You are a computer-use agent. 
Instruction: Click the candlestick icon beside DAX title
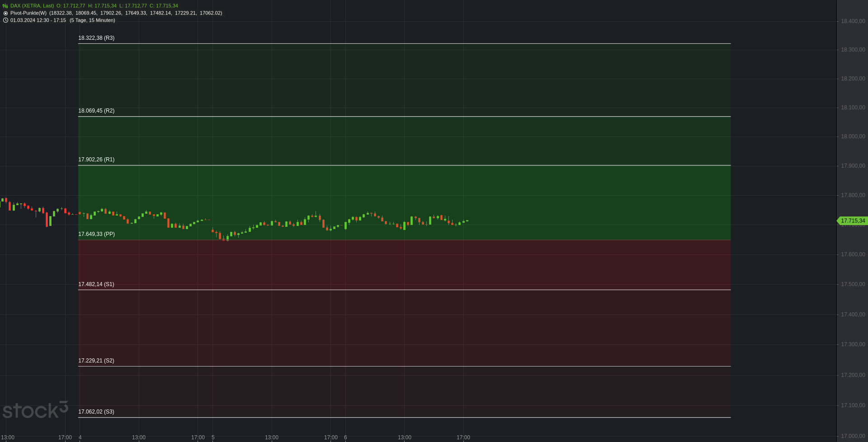pos(5,6)
